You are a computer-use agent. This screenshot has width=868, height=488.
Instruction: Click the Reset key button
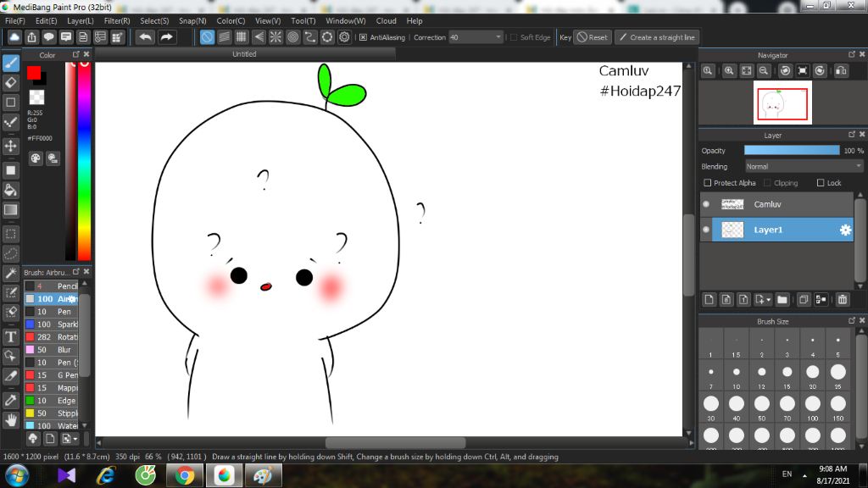593,37
